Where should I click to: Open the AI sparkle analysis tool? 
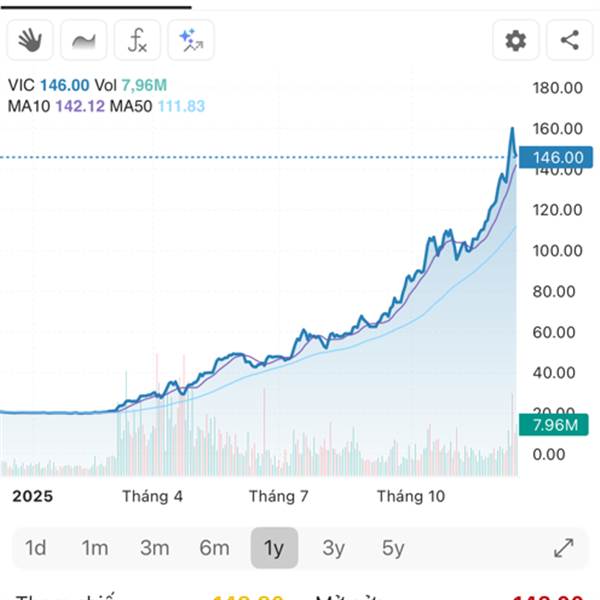click(190, 41)
